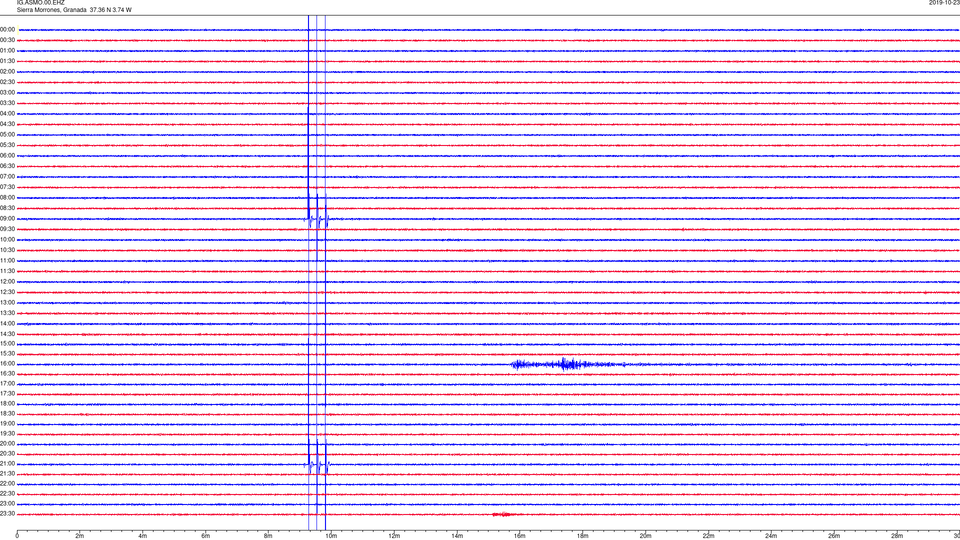
Task: Select the 05:30 row label
Action: point(7,145)
